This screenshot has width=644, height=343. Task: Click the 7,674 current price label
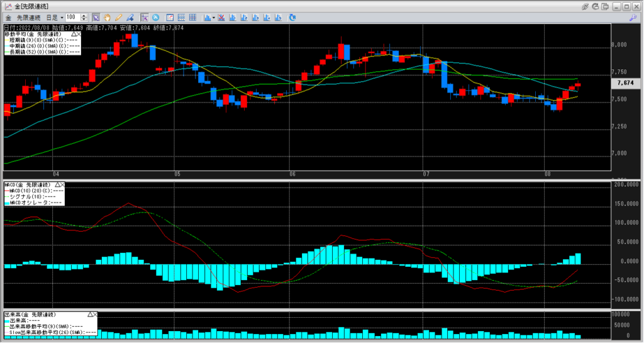tap(625, 82)
